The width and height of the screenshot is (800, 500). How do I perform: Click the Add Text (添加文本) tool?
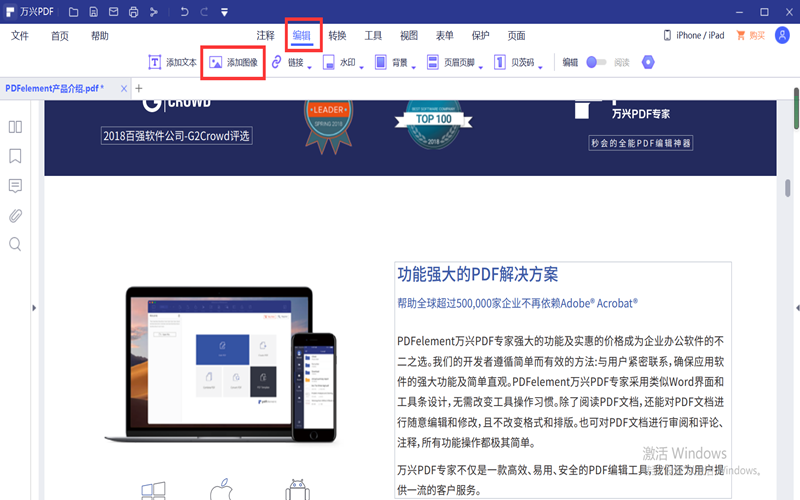[173, 62]
